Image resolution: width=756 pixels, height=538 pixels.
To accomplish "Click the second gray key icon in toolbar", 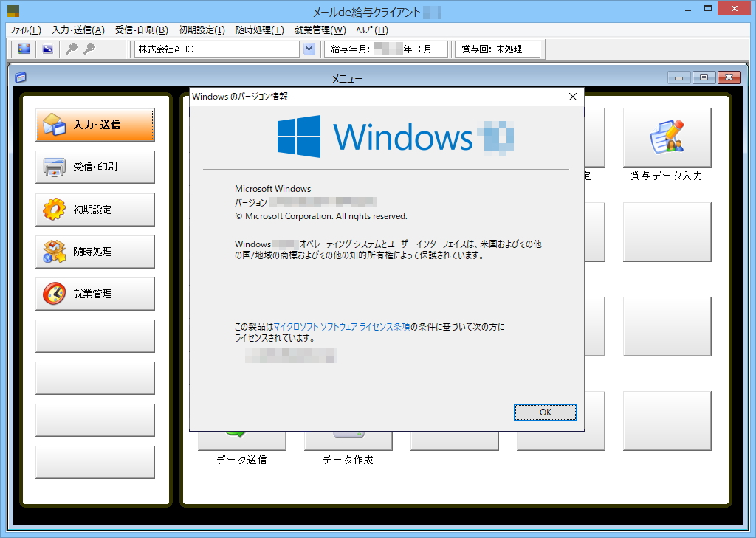I will pos(89,49).
